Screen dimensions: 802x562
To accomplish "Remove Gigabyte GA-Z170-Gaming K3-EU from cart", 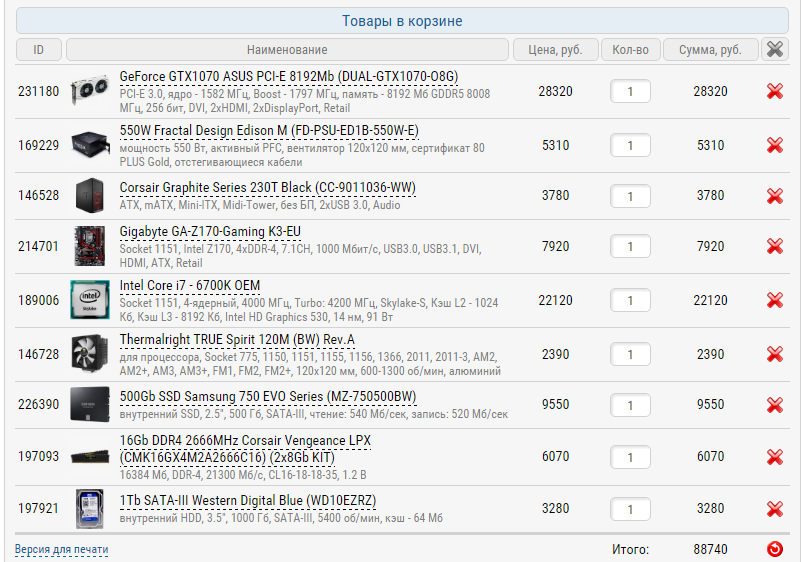I will [775, 246].
